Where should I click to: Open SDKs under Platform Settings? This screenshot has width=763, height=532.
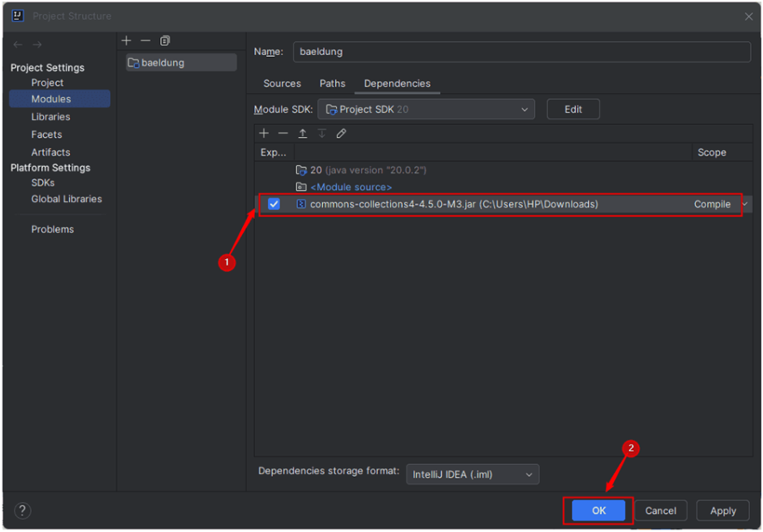[43, 182]
